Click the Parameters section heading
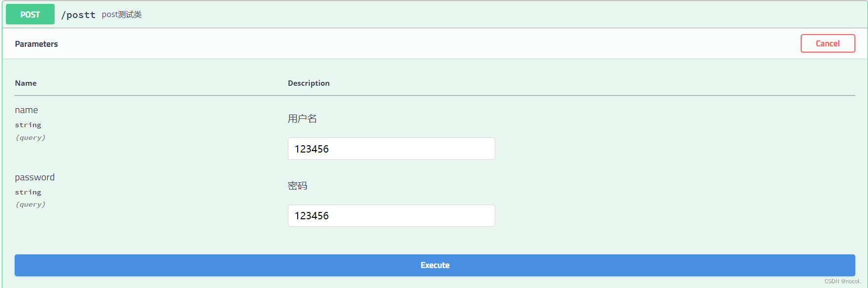Viewport: 868px width, 288px height. [37, 44]
